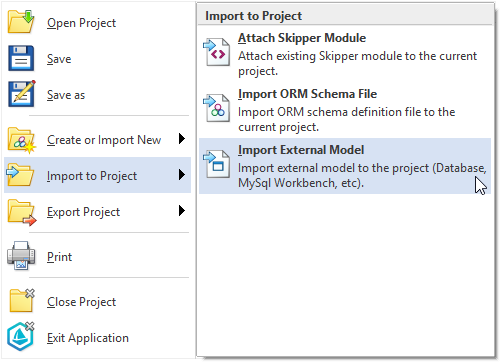This screenshot has width=500, height=362.
Task: Expand Create or Import New submenu arrow
Action: pos(182,138)
